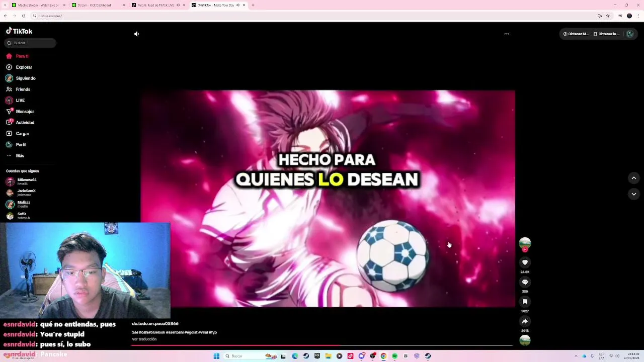Open Spotify from the taskbar
This screenshot has height=362, width=644.
coord(394,356)
